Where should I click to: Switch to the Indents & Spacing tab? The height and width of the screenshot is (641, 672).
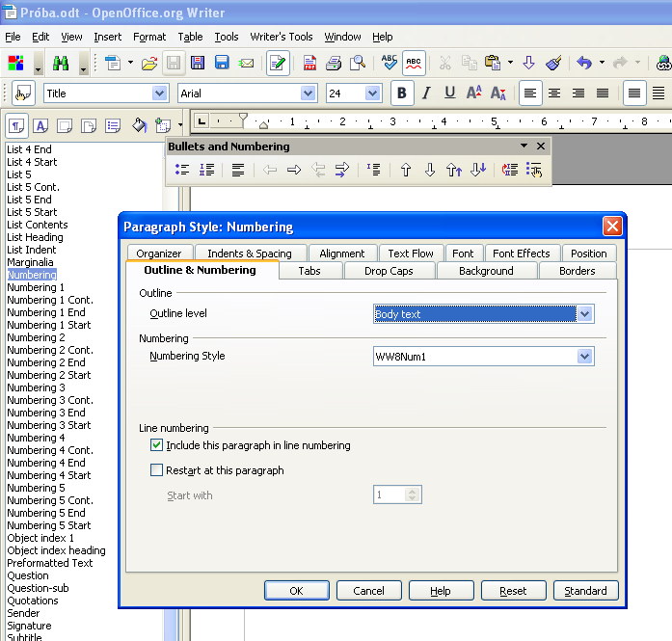(x=250, y=254)
